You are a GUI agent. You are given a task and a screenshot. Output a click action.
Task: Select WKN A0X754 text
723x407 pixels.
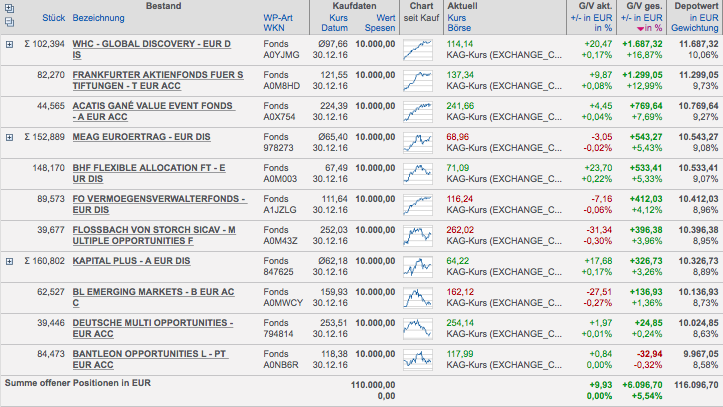(279, 117)
